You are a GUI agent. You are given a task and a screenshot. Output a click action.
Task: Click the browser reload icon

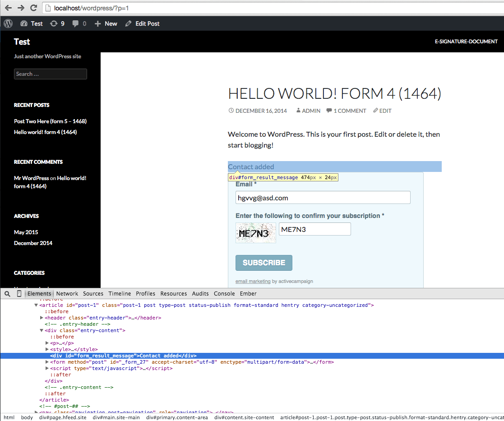tap(33, 8)
